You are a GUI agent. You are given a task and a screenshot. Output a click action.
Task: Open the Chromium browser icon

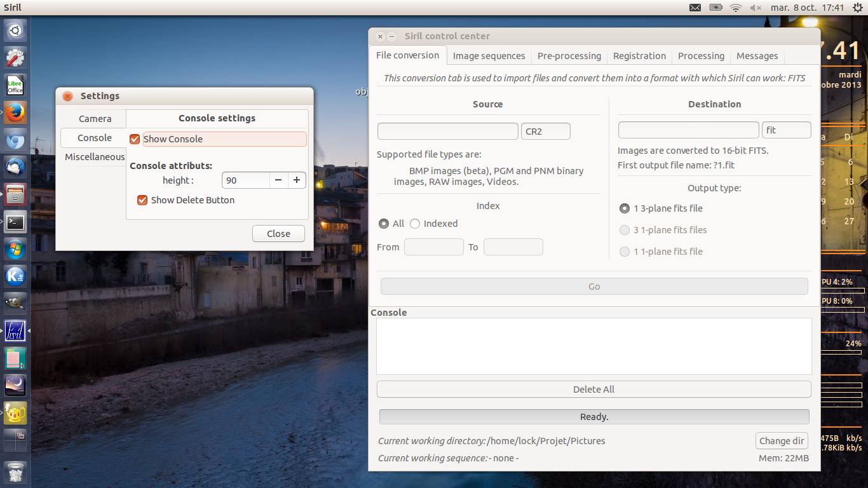tap(15, 140)
